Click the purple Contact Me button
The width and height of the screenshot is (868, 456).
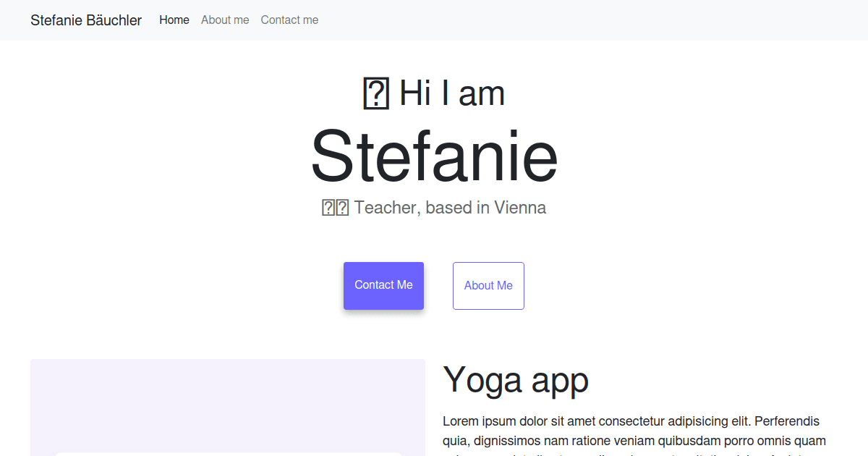coord(383,286)
